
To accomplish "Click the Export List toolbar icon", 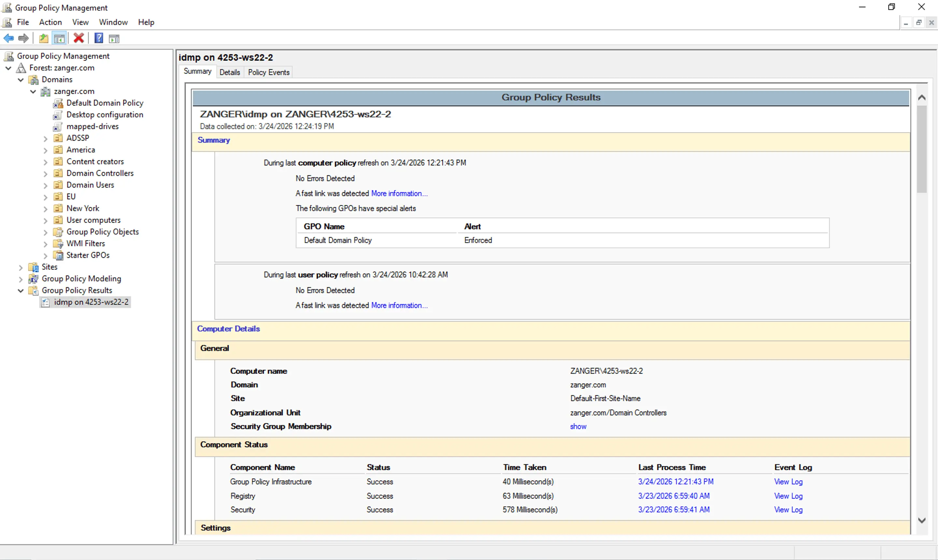I will (43, 38).
